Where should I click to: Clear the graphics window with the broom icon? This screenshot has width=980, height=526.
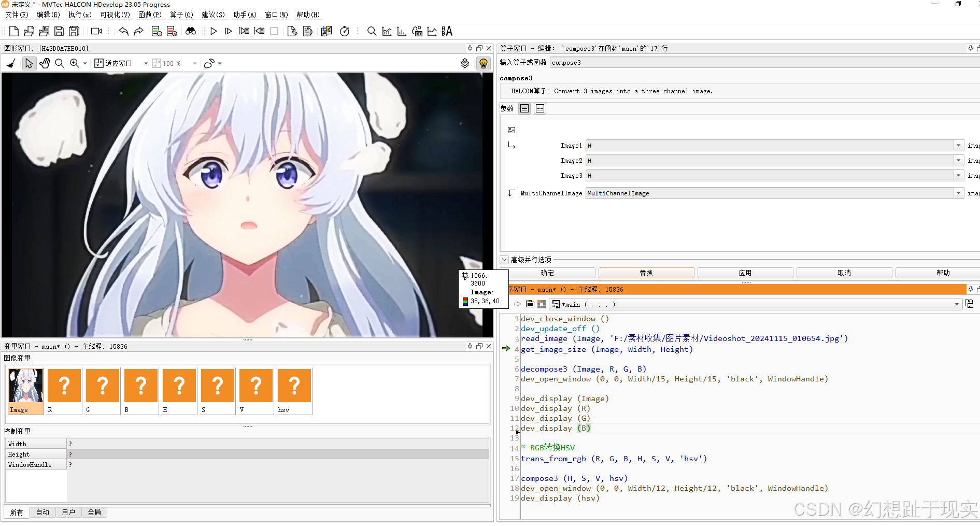[11, 63]
